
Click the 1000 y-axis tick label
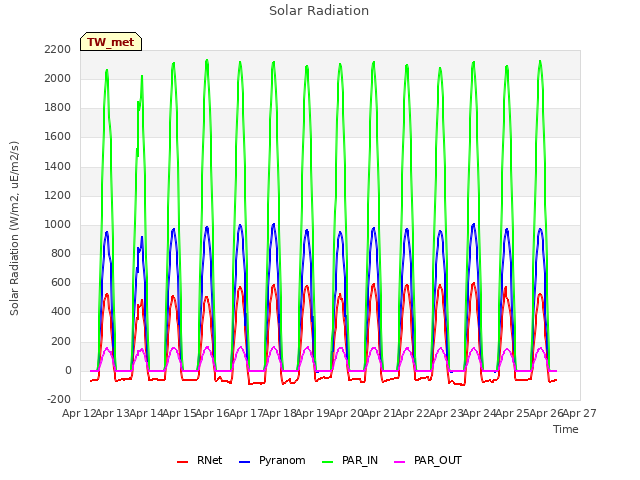click(x=58, y=224)
